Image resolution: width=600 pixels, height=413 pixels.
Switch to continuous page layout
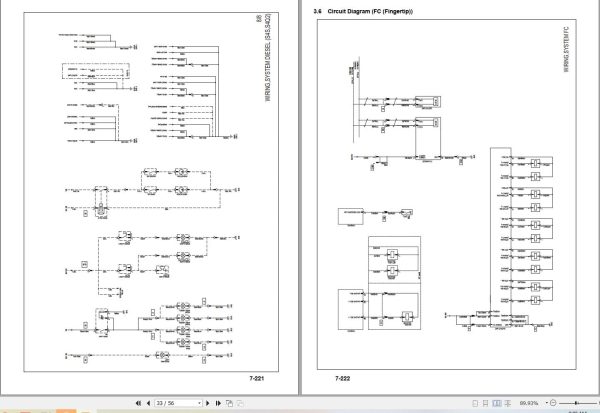tap(485, 403)
